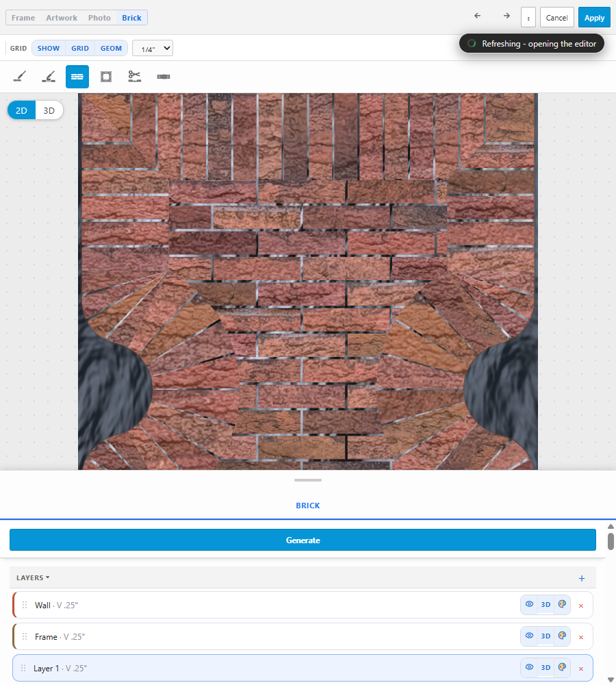Switch canvas to 2D view
The image size is (616, 685).
pos(21,110)
